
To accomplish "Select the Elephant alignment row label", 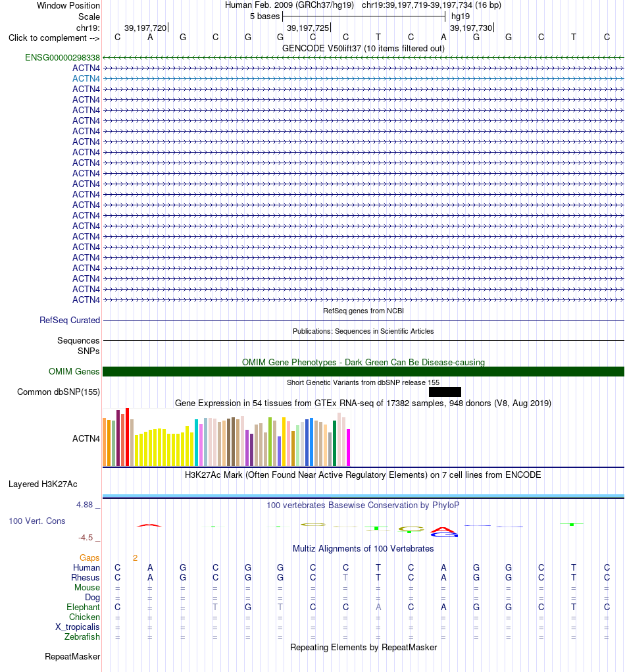I will [83, 607].
